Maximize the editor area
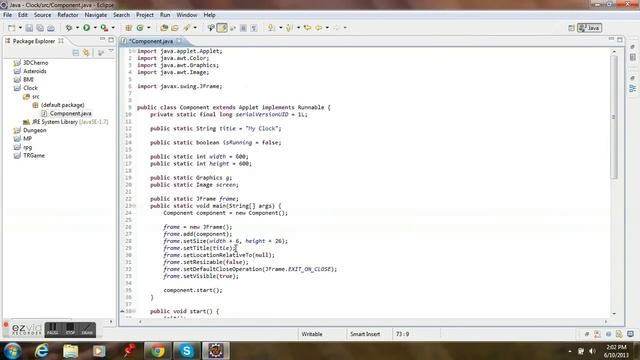Screen dimensions: 640x360 (620, 40)
